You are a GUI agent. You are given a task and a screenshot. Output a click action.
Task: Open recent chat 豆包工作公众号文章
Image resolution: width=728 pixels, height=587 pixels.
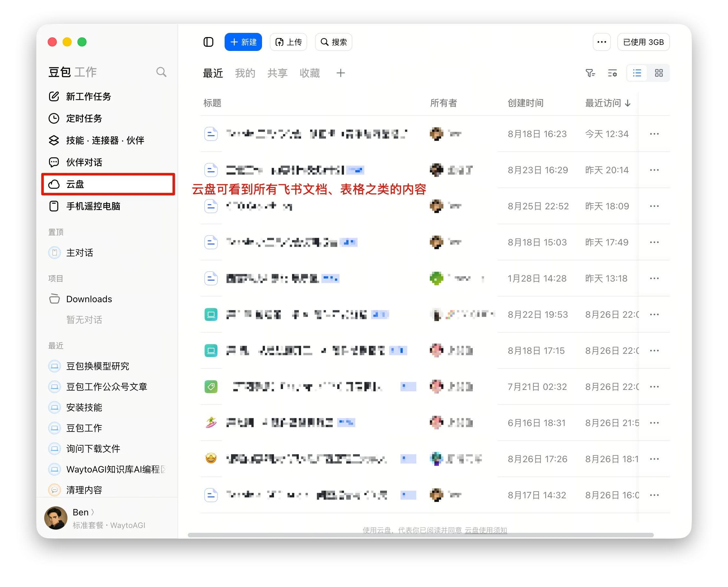tap(108, 387)
